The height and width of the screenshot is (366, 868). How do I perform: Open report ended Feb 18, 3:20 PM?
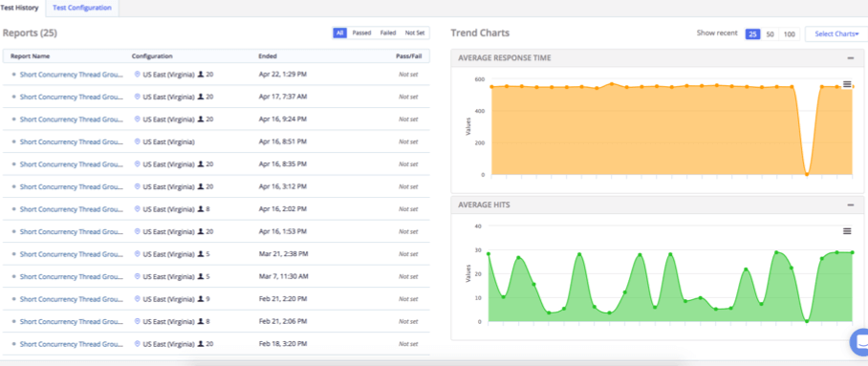coord(71,344)
